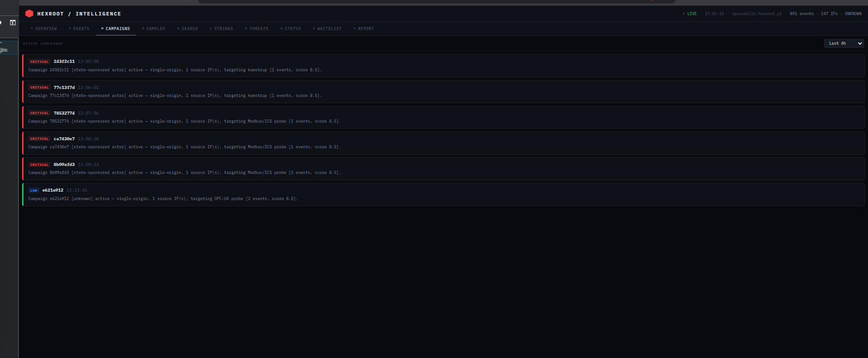Open the Strings tab
The width and height of the screenshot is (868, 358).
[222, 29]
